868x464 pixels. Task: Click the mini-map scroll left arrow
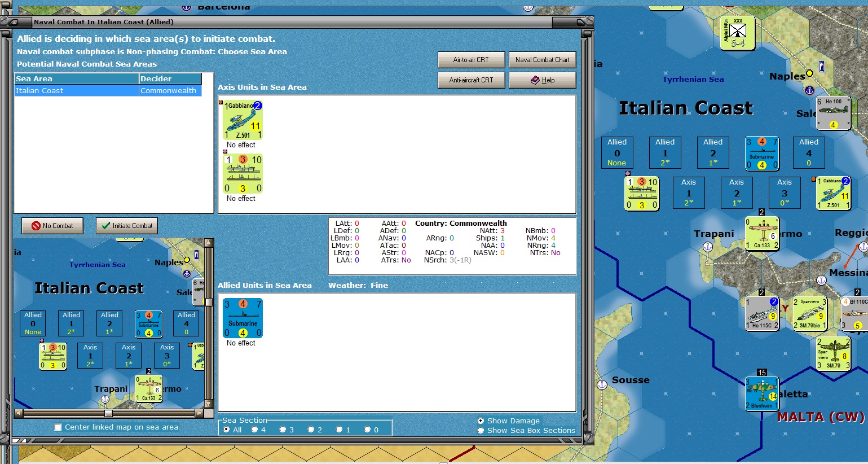pos(19,413)
